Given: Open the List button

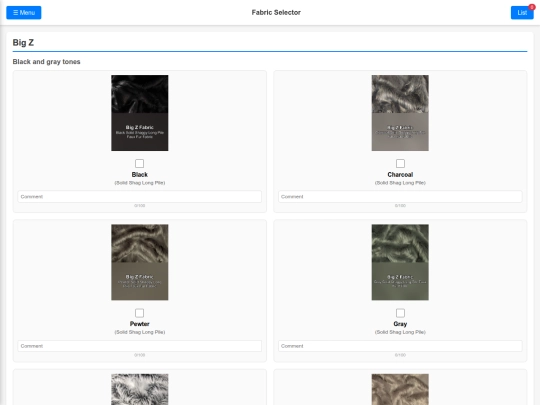Looking at the screenshot, I should 522,13.
